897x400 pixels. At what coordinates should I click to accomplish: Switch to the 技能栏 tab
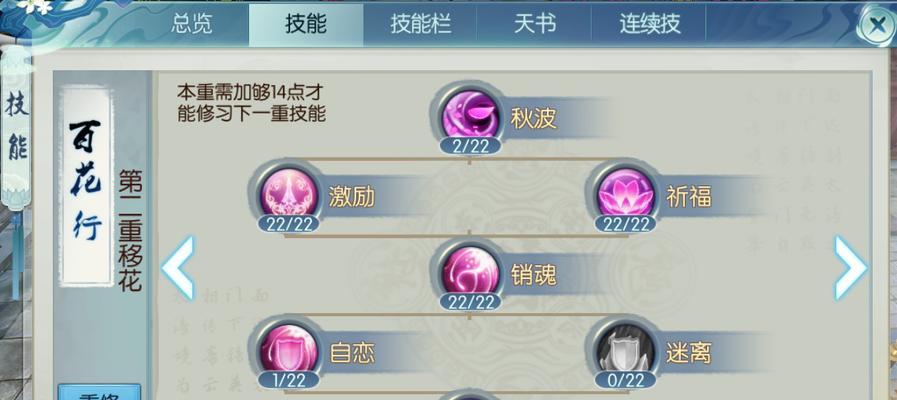pyautogui.click(x=420, y=25)
